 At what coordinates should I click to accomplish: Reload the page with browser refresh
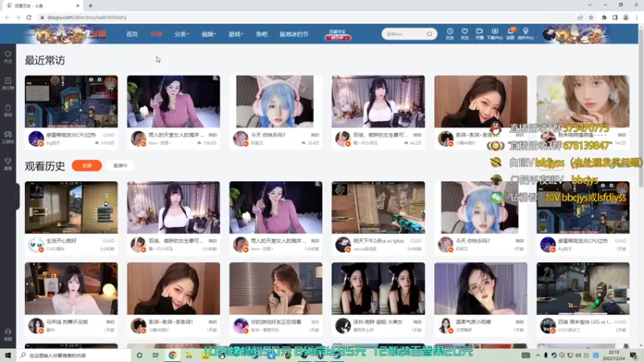point(29,17)
